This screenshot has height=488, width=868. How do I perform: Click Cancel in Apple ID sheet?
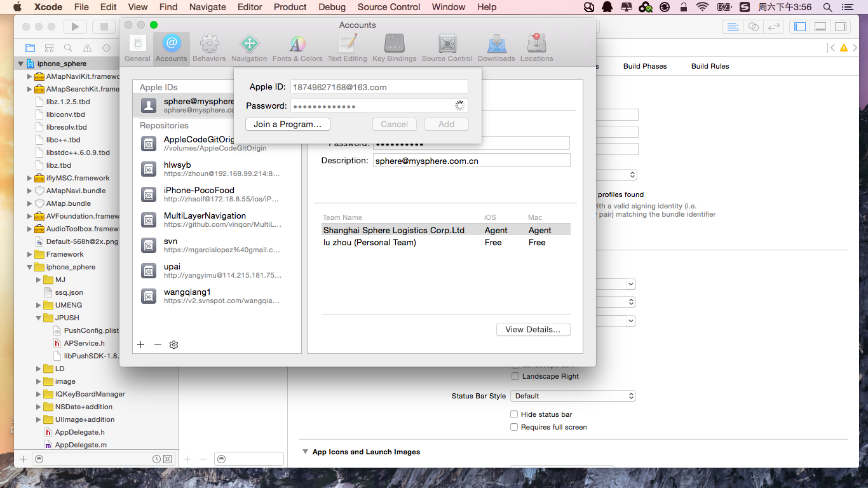pyautogui.click(x=395, y=124)
